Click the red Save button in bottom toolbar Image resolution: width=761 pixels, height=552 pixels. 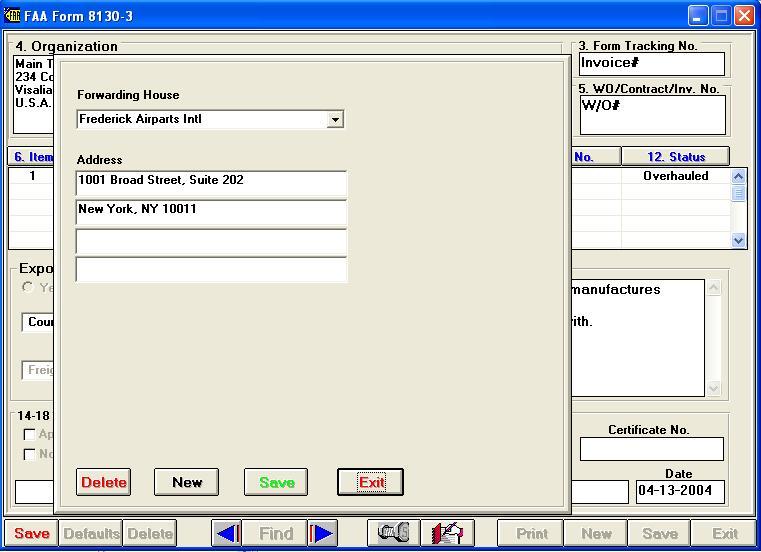(x=31, y=534)
